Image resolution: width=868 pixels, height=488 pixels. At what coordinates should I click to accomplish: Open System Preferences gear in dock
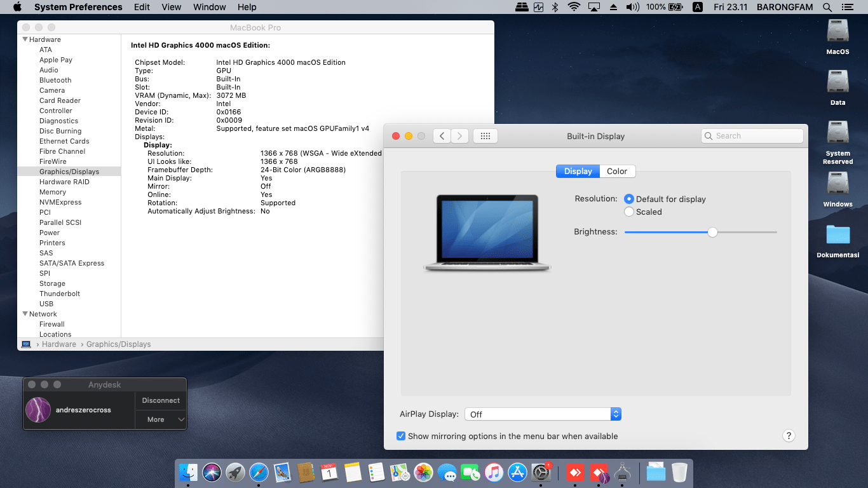click(541, 472)
